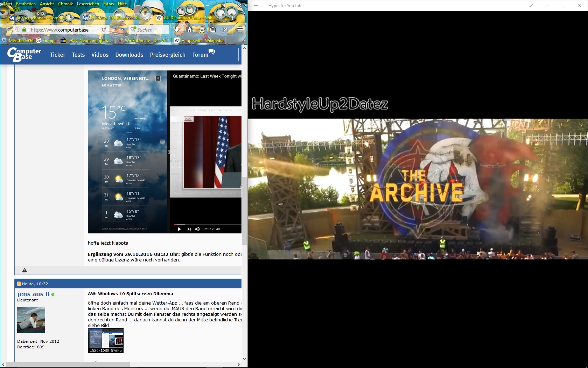Go back with the Firefox back arrow
Screen dimensions: 588x368
click(x=9, y=30)
